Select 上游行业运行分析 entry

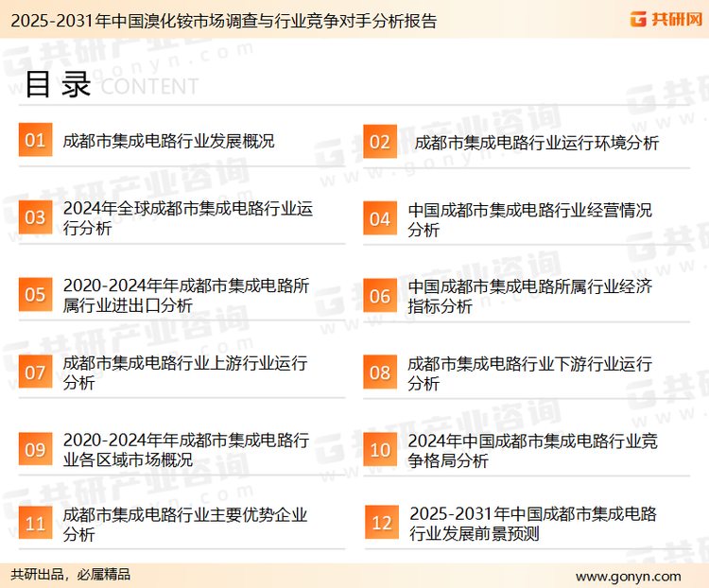coord(185,372)
